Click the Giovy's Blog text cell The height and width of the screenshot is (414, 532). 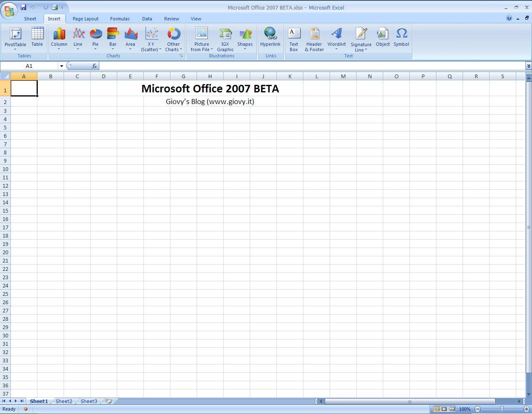pyautogui.click(x=210, y=102)
